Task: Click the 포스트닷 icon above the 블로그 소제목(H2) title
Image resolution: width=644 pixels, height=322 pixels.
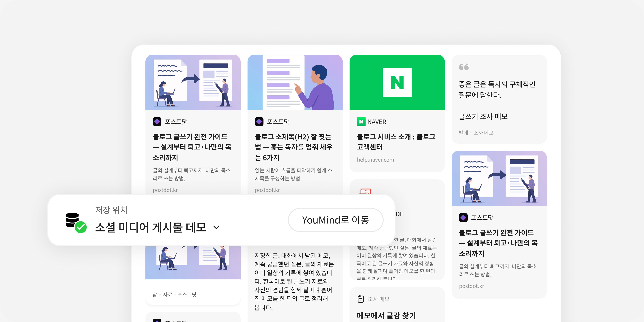Action: click(x=259, y=121)
